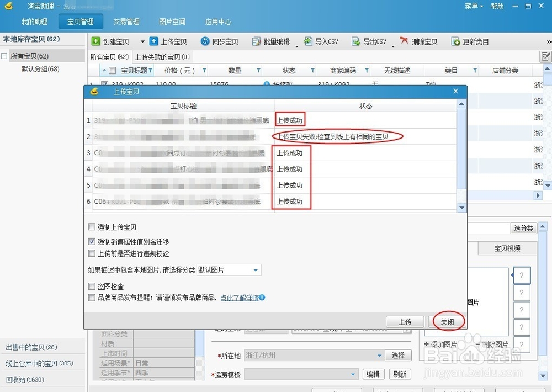Click the 更新类目 update category icon
This screenshot has height=392, width=552.
(454, 41)
